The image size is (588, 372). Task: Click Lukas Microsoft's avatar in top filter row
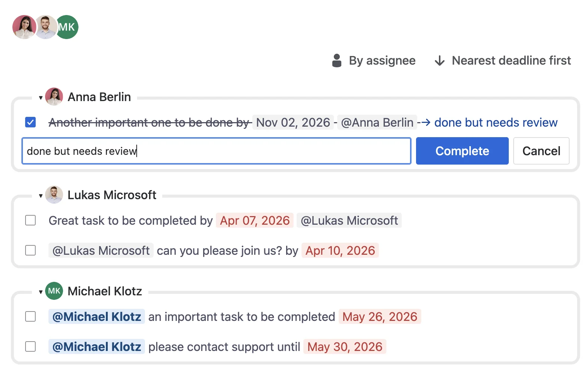click(x=45, y=27)
